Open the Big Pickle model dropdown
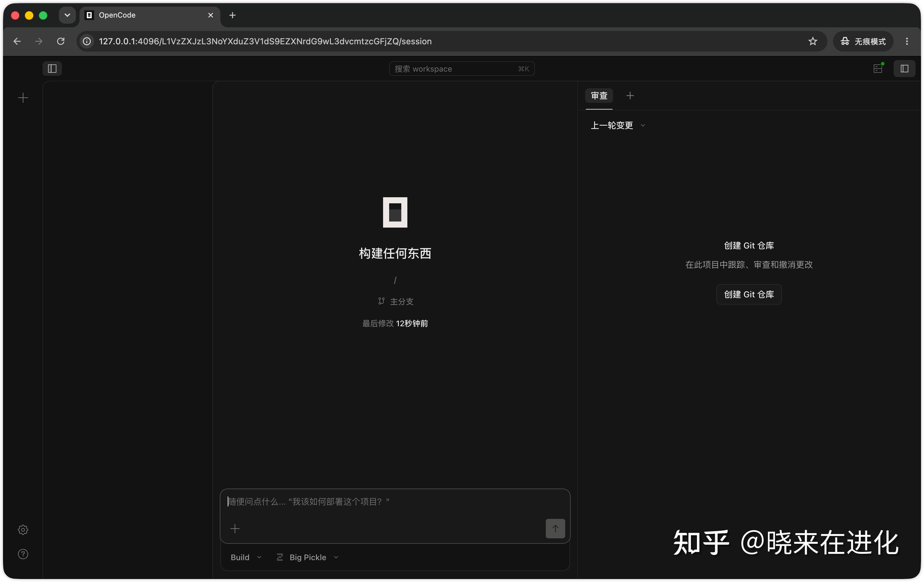Screen dimensions: 924x582 pos(307,557)
